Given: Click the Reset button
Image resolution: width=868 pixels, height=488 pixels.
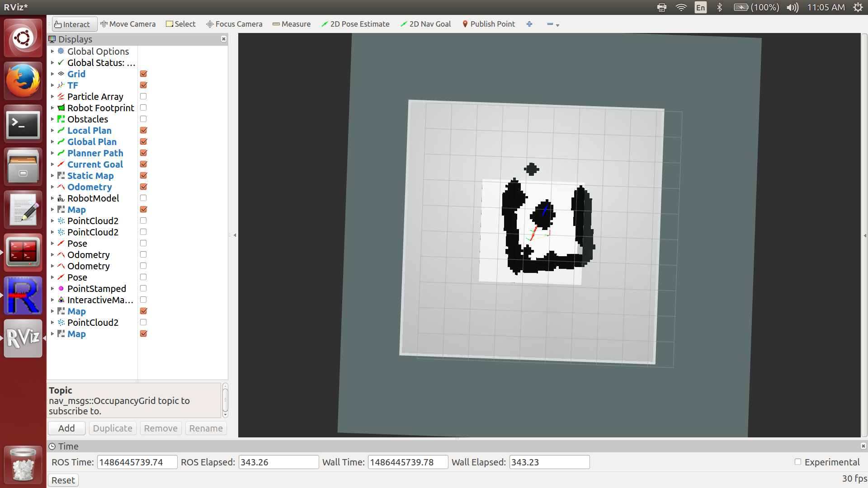Looking at the screenshot, I should (x=63, y=480).
